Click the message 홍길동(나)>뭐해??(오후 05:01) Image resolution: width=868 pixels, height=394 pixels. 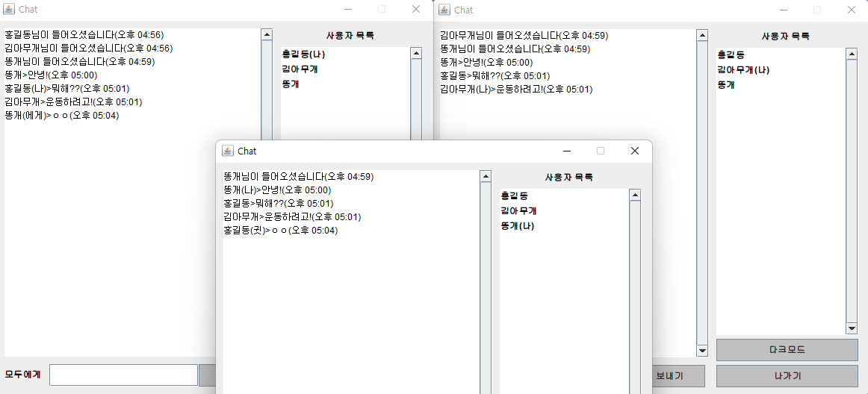pyautogui.click(x=67, y=89)
